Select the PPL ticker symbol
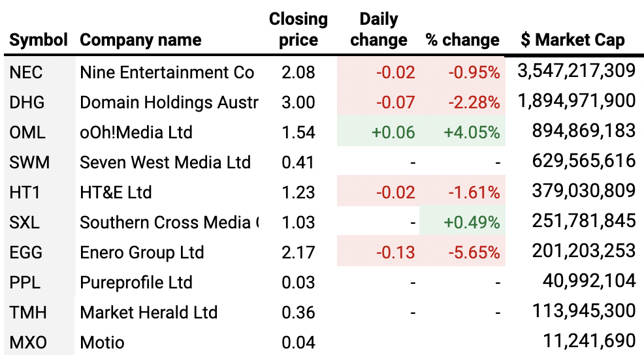Image resolution: width=644 pixels, height=355 pixels. click(x=25, y=283)
